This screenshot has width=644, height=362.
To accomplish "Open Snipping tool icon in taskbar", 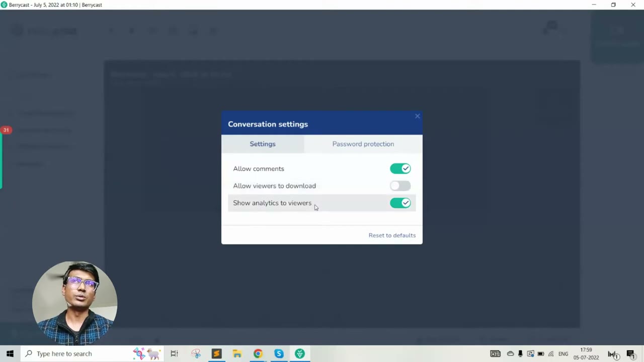I will click(x=196, y=353).
